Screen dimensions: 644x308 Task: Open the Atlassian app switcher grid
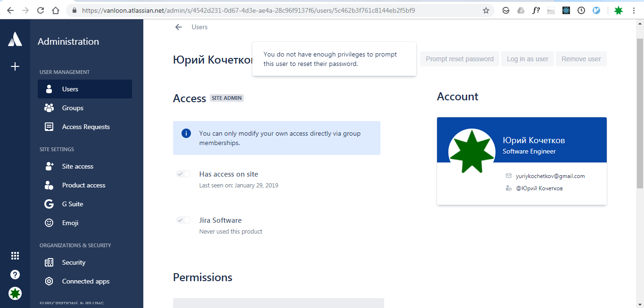point(15,255)
